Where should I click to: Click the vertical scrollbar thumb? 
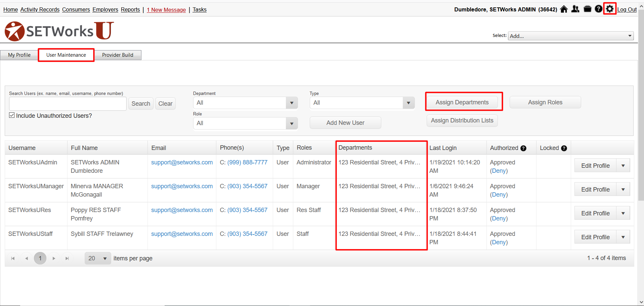(641, 105)
